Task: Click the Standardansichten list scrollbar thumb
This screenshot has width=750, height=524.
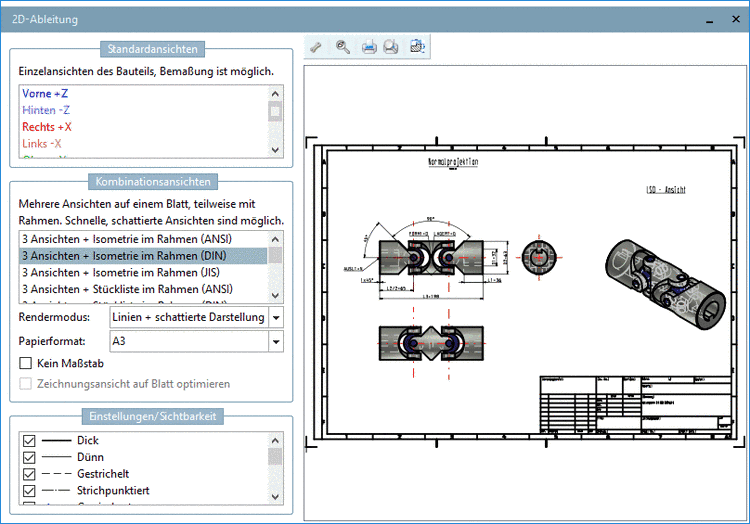Action: [x=275, y=111]
